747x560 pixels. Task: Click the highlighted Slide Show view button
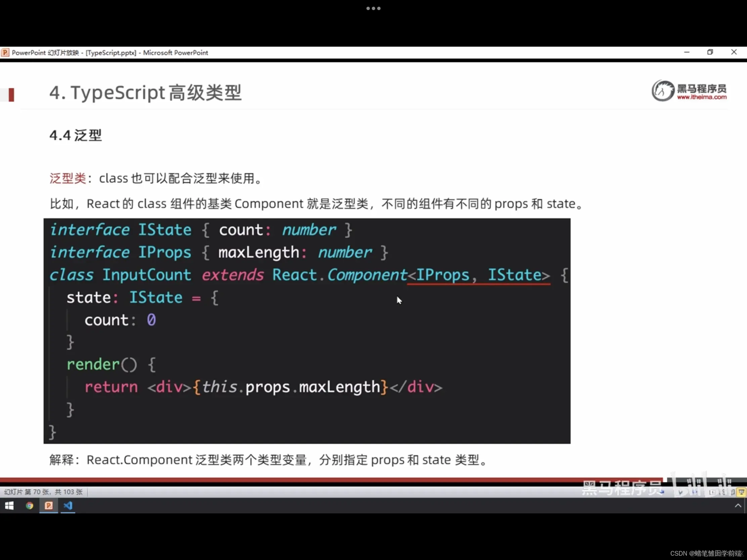[742, 492]
